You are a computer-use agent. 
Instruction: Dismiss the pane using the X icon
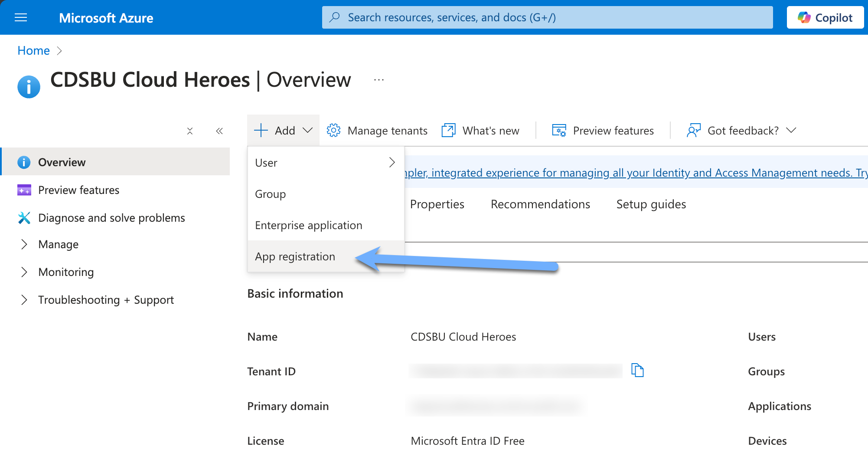189,131
